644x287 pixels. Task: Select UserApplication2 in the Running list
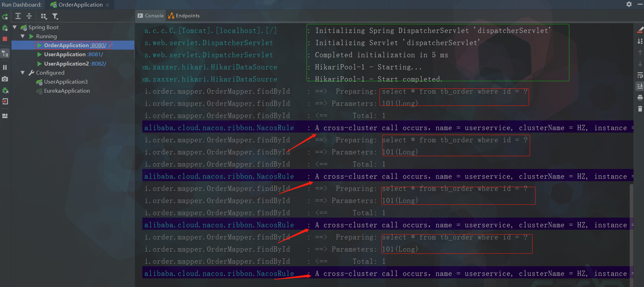[66, 64]
